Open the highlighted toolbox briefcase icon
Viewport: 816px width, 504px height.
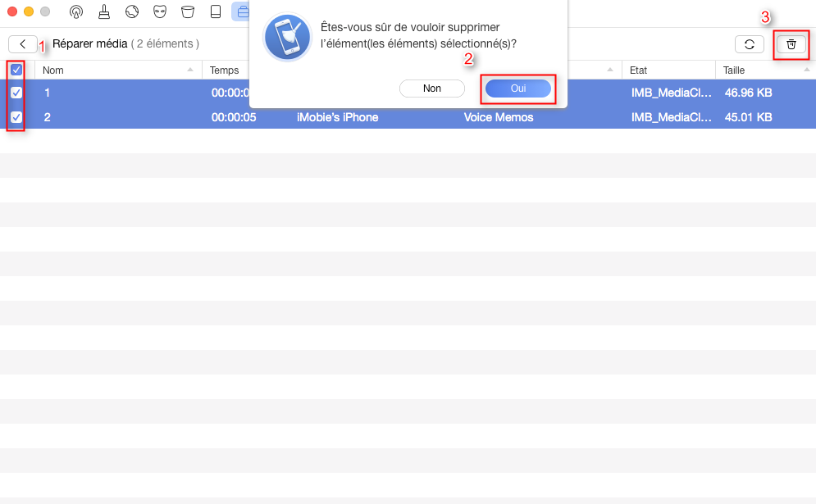click(x=242, y=11)
